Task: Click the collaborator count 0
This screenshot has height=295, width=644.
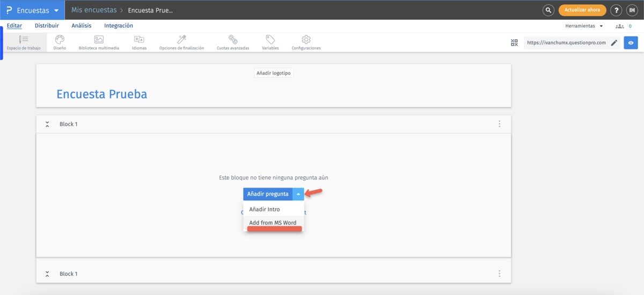Action: point(630,26)
